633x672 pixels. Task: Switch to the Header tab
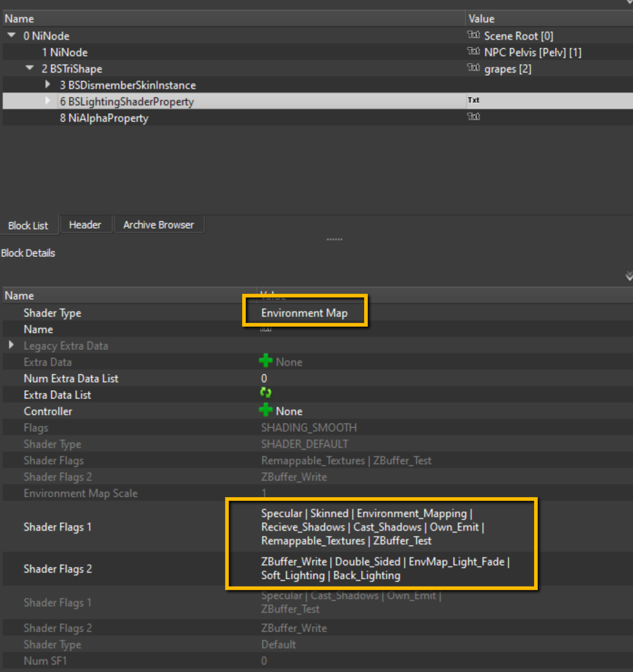point(85,225)
